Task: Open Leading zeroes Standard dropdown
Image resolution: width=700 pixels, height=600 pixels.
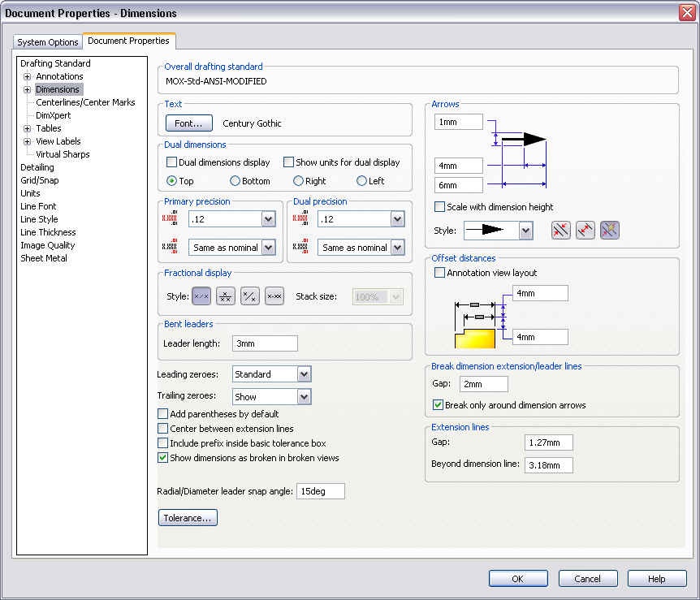Action: (304, 374)
